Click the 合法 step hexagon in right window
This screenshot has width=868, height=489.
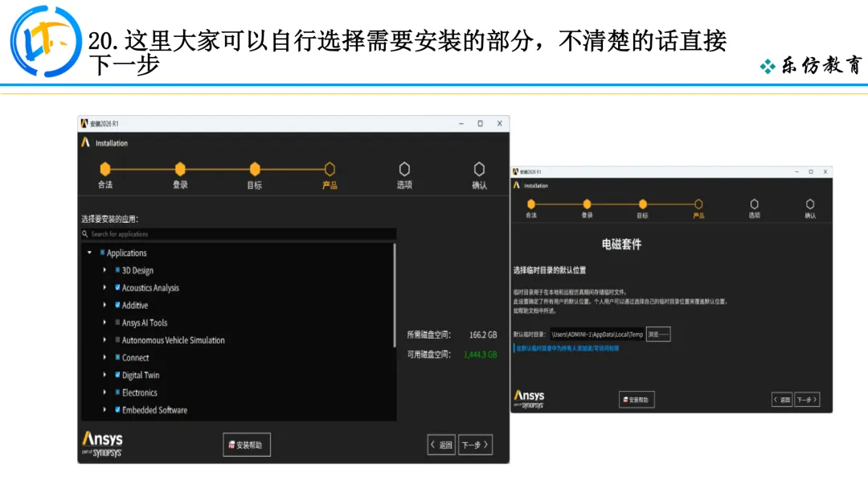tap(531, 203)
